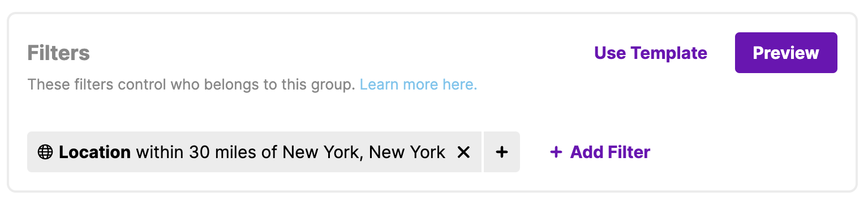
Task: Add a new filter to the group
Action: click(x=600, y=152)
